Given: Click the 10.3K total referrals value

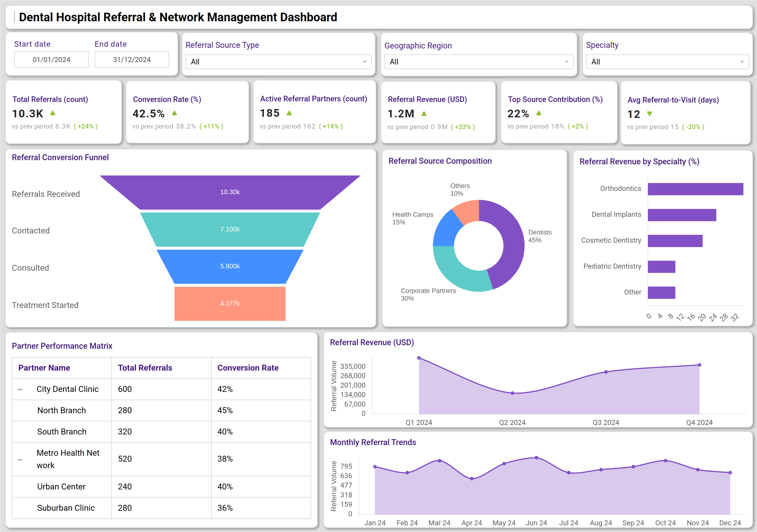Looking at the screenshot, I should (28, 114).
